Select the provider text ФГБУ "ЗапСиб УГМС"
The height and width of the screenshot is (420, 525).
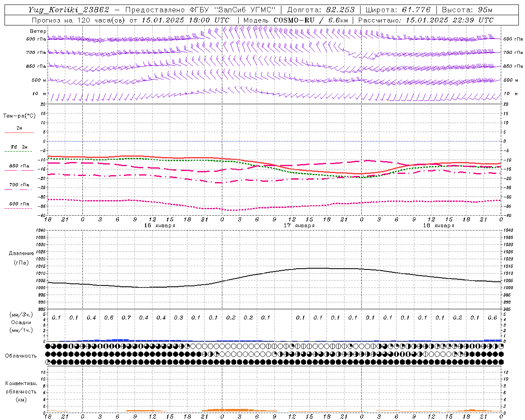coord(233,10)
